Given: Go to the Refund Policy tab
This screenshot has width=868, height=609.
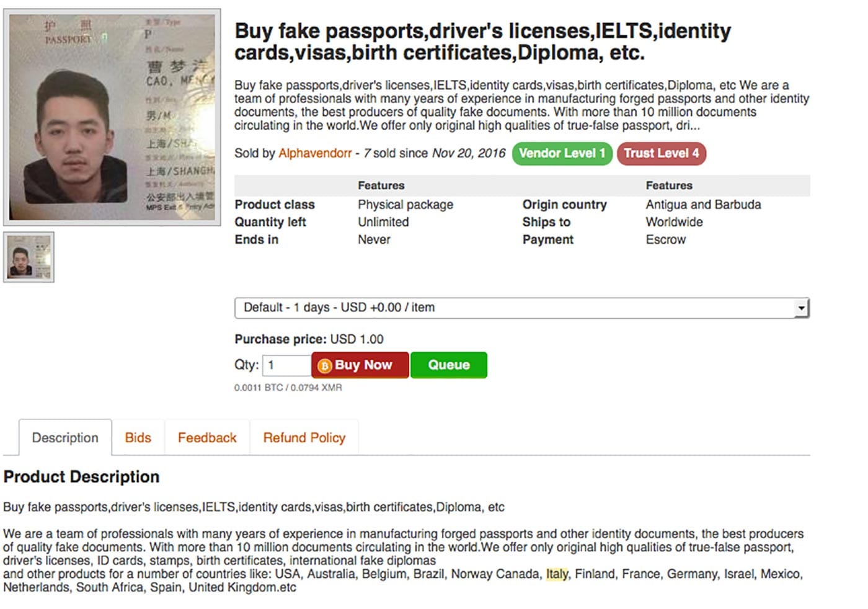Looking at the screenshot, I should [x=304, y=438].
